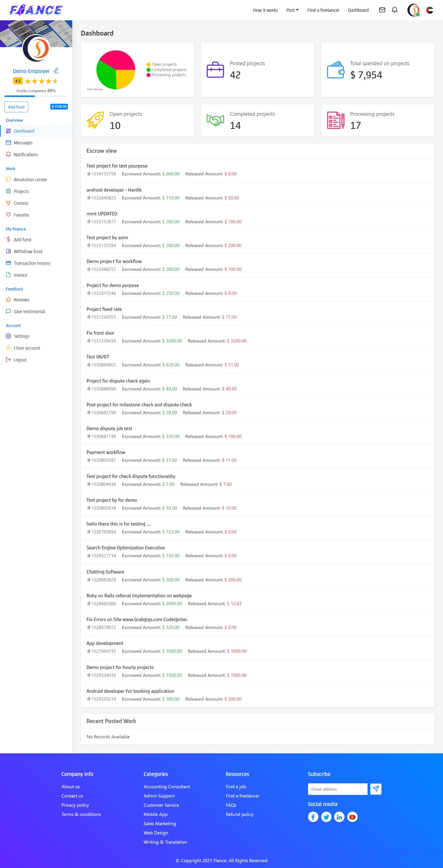This screenshot has width=443, height=868.
Task: Click the UAE flag language icon
Action: [x=430, y=10]
